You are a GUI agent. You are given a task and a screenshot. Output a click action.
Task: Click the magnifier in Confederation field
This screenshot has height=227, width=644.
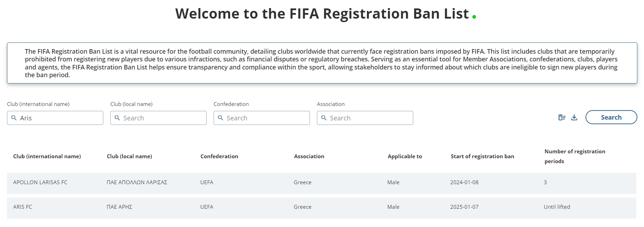(220, 118)
